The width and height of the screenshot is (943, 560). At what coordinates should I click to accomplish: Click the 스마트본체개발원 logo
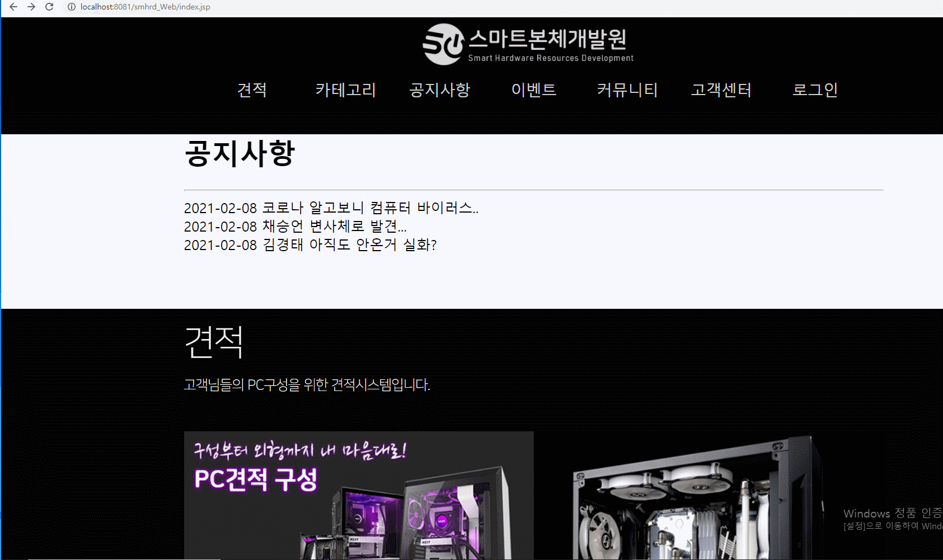pos(528,44)
